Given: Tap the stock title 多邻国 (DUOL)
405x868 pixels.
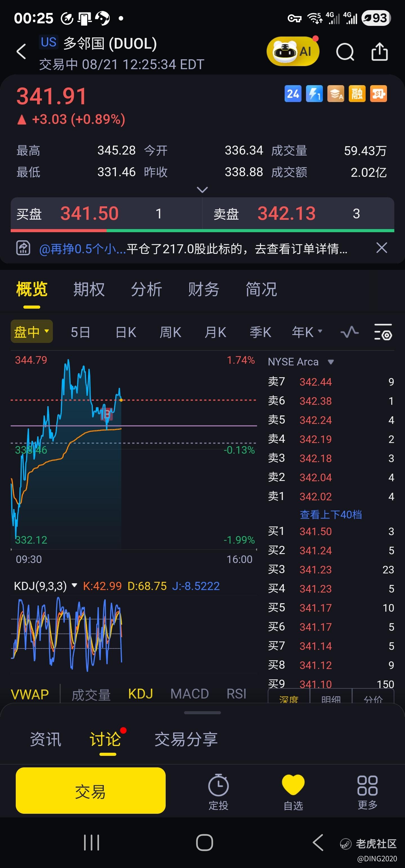Looking at the screenshot, I should tap(110, 44).
